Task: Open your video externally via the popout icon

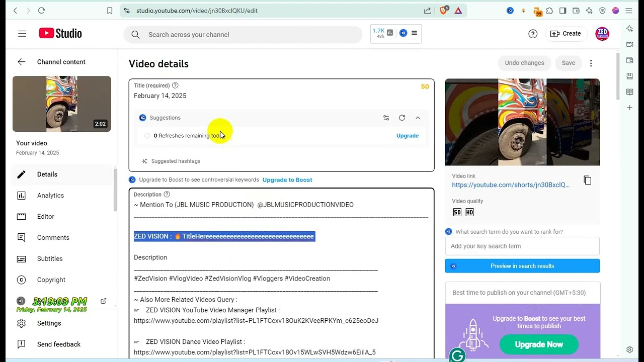Action: [103, 301]
